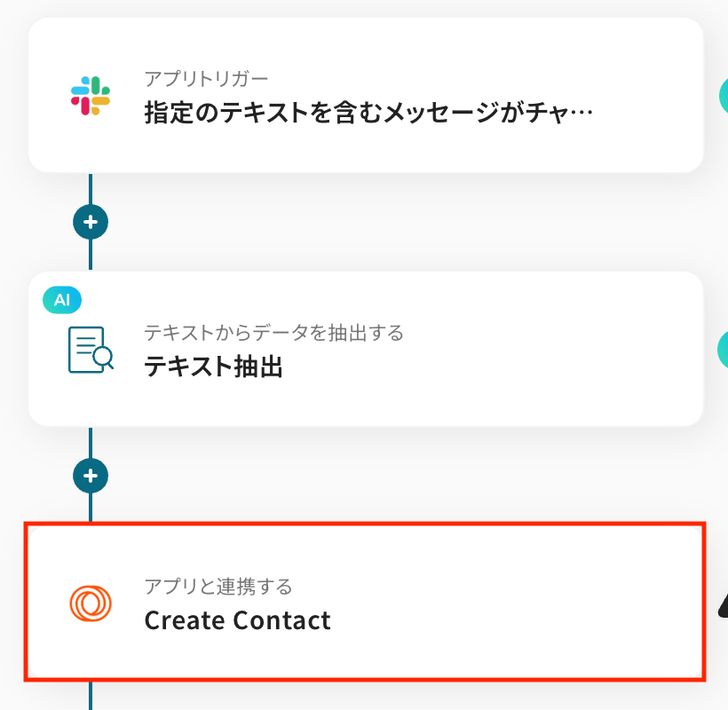
Task: Click teal status circle beside Slack trigger
Action: click(x=723, y=94)
